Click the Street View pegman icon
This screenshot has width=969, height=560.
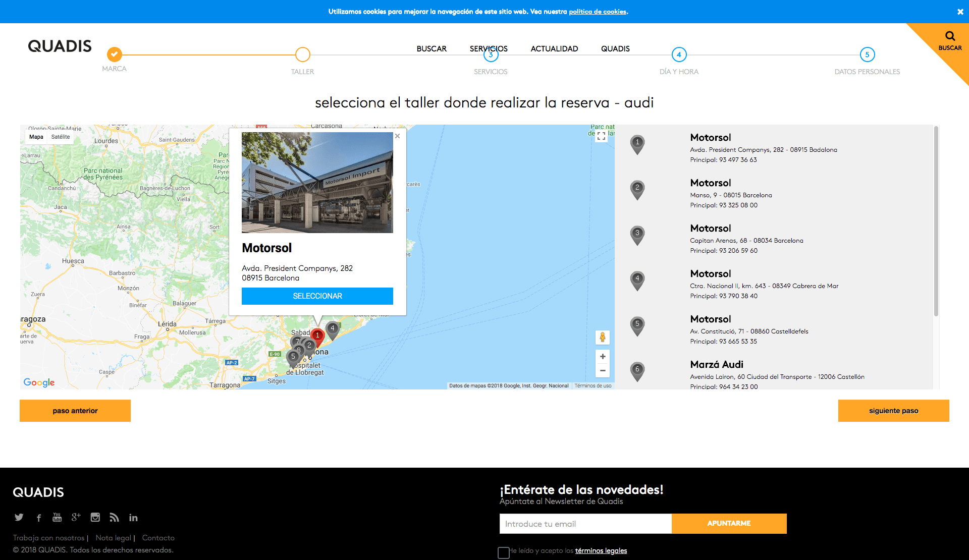coord(602,338)
